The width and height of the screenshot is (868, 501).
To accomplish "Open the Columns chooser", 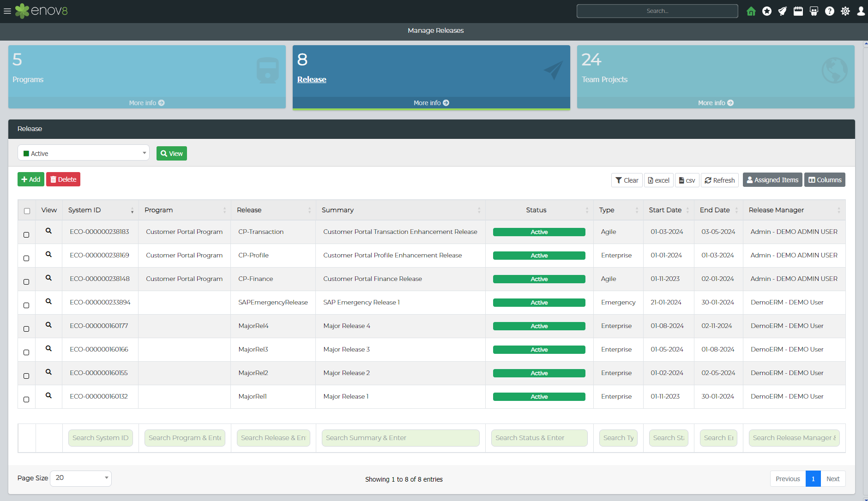I will click(x=825, y=180).
